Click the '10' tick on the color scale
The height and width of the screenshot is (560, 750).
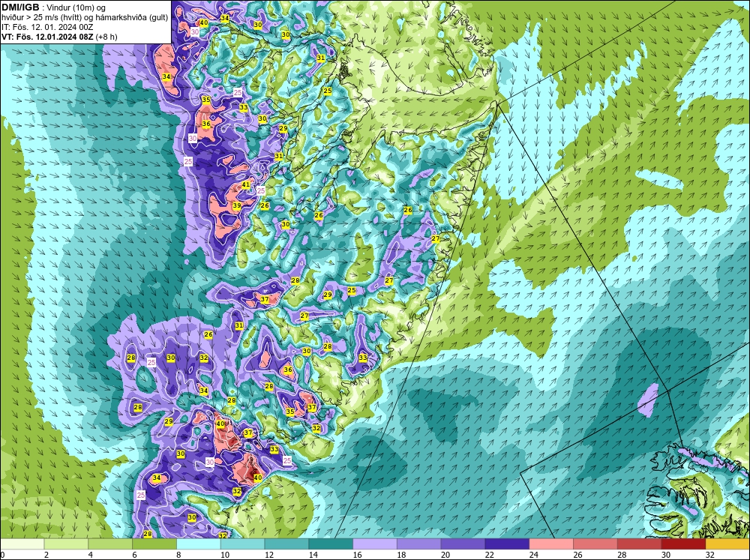pyautogui.click(x=224, y=555)
